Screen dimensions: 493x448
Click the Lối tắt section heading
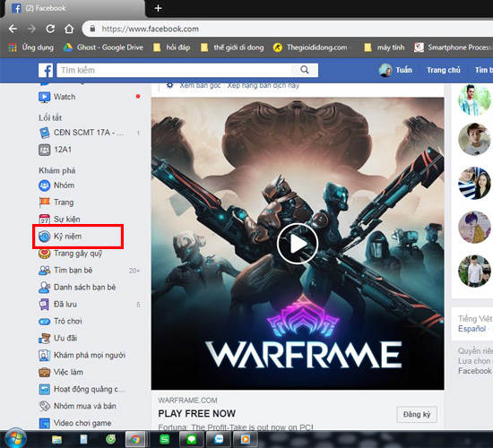(x=50, y=118)
